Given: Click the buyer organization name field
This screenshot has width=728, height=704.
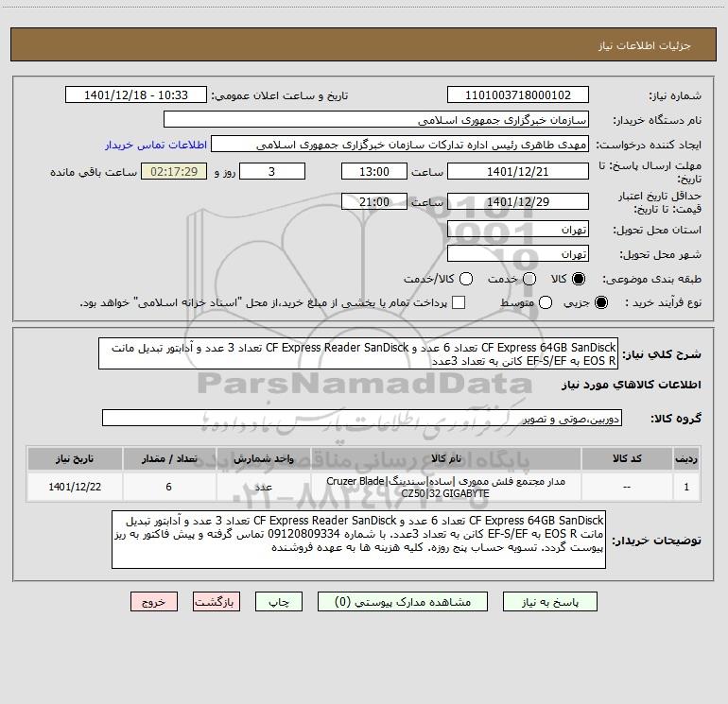Looking at the screenshot, I should [x=376, y=120].
